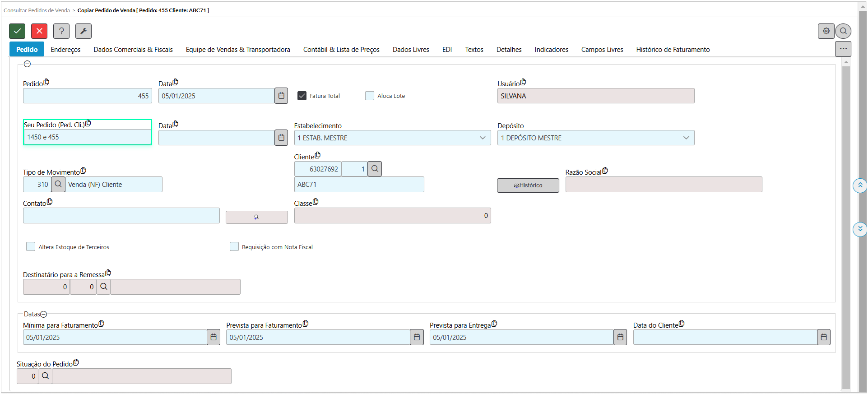Open help with the question mark icon

[61, 31]
